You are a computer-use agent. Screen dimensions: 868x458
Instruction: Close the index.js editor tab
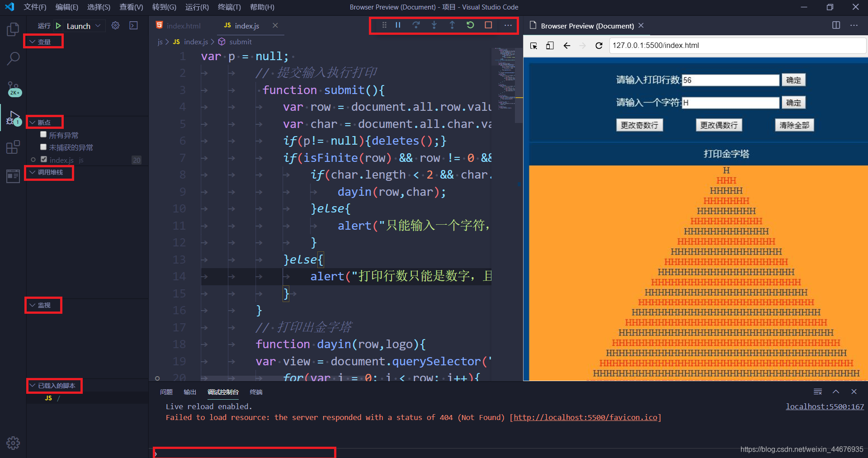[x=275, y=26]
